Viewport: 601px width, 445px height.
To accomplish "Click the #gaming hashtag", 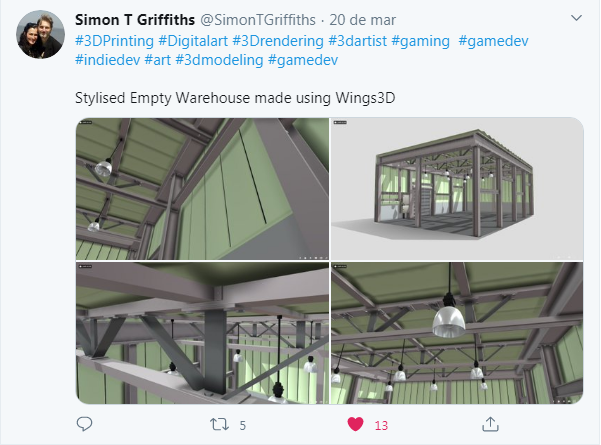I will (420, 41).
